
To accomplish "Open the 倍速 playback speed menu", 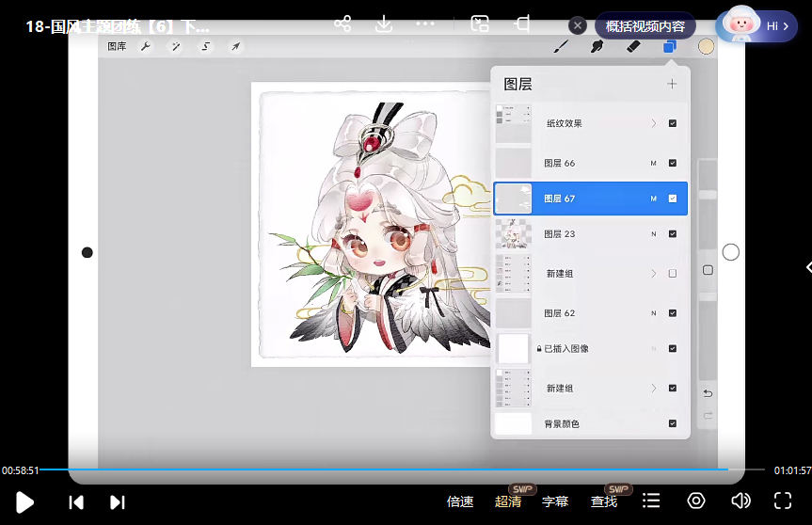I will click(460, 501).
